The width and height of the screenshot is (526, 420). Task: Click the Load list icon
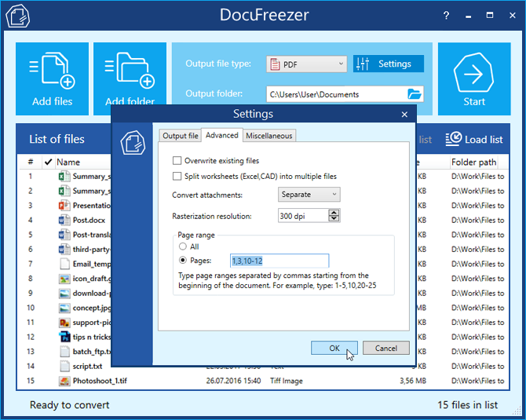coord(454,139)
